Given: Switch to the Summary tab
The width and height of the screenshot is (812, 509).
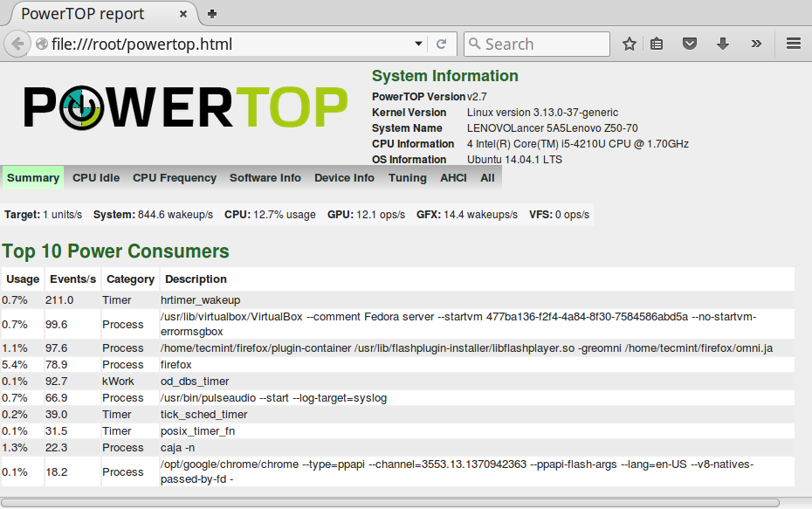Looking at the screenshot, I should (x=33, y=177).
